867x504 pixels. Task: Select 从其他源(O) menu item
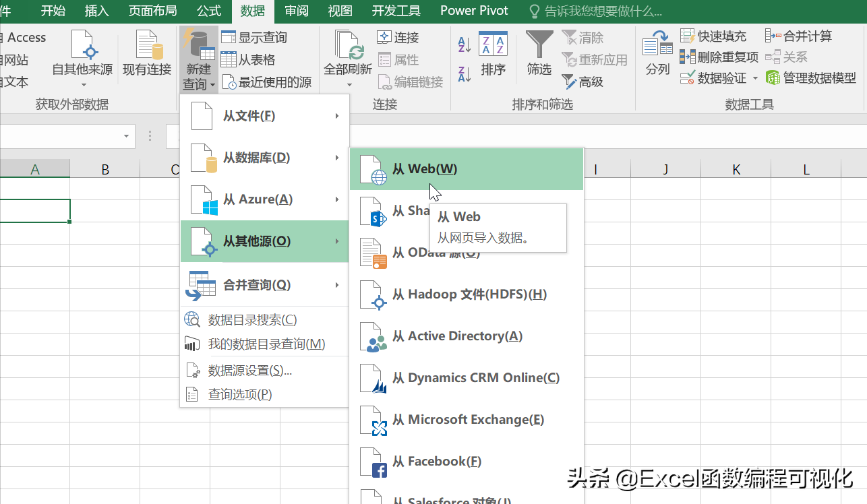point(264,241)
